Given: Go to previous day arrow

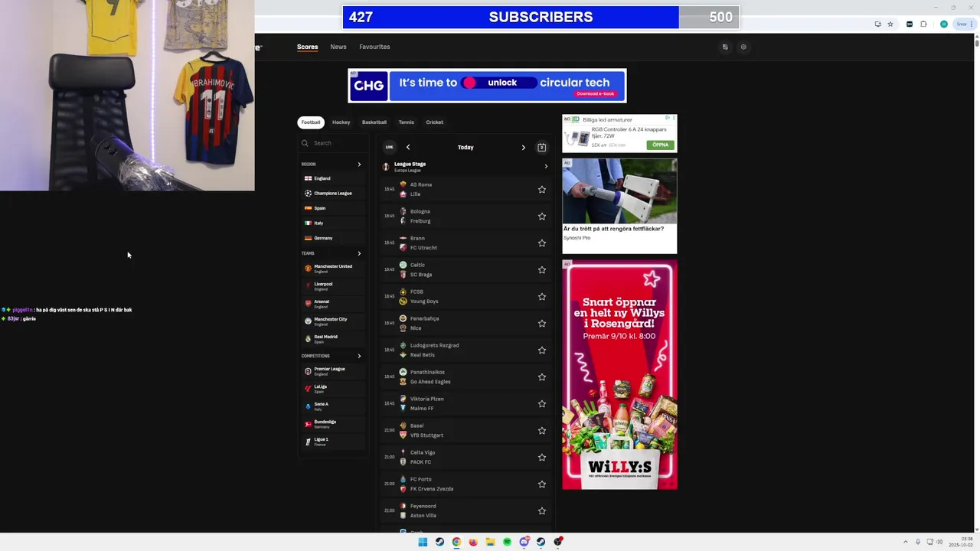Looking at the screenshot, I should (408, 147).
